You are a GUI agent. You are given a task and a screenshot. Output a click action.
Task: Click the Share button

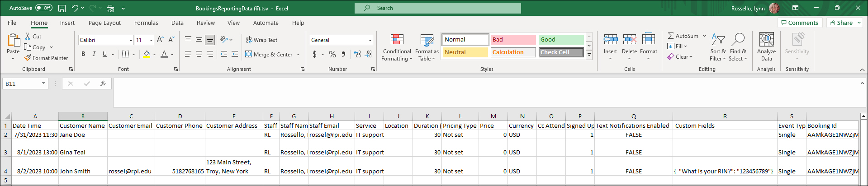coord(844,23)
